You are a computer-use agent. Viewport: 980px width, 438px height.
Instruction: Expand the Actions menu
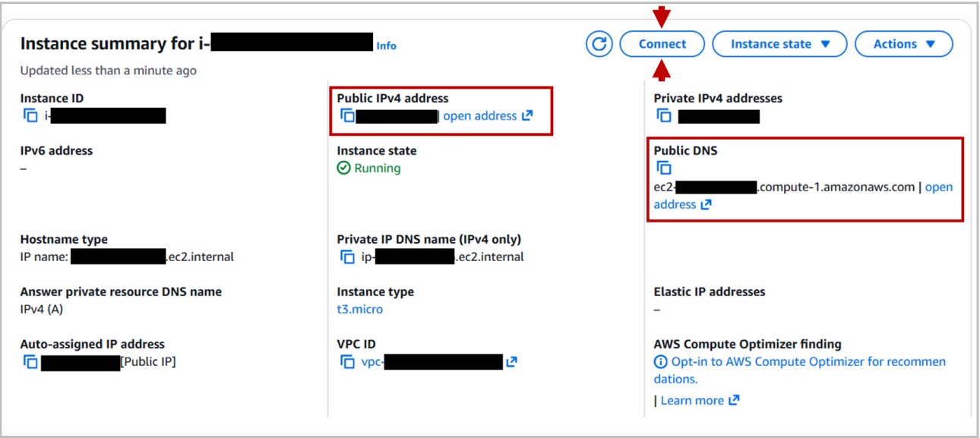[x=903, y=43]
